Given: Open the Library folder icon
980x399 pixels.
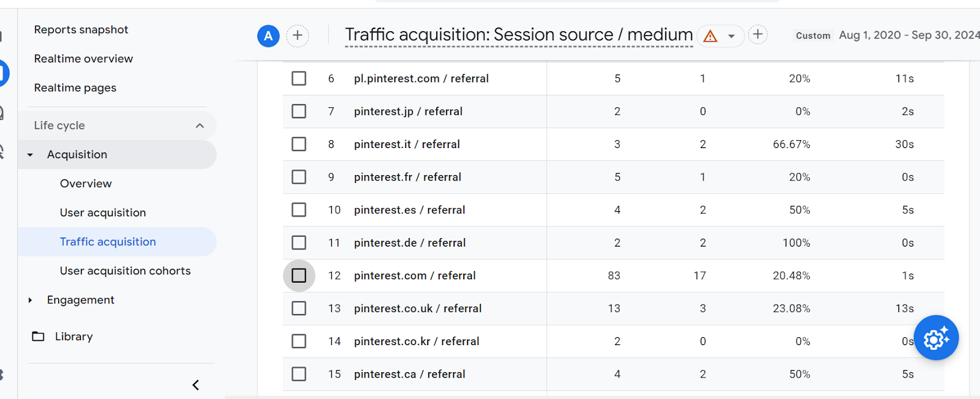Looking at the screenshot, I should pos(38,337).
